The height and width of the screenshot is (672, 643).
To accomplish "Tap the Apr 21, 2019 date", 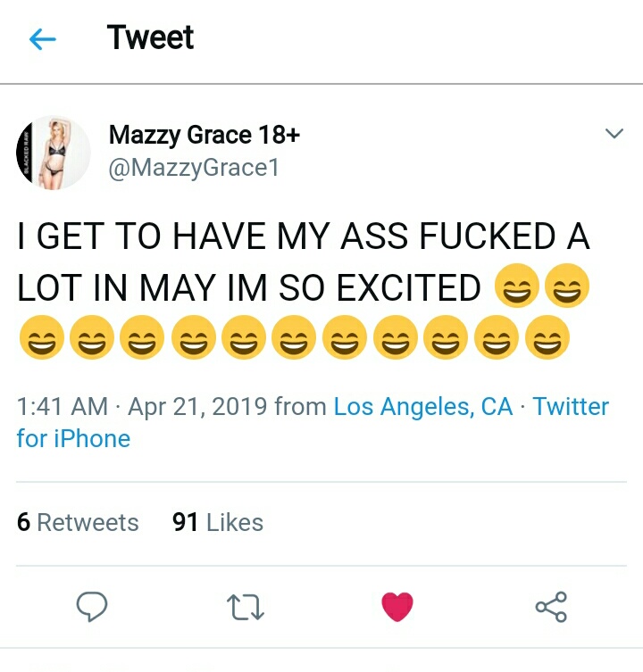I will pos(196,407).
